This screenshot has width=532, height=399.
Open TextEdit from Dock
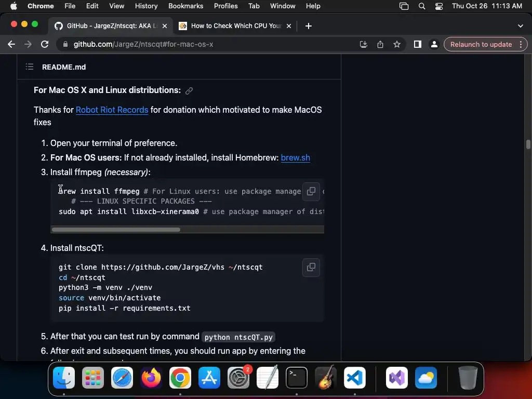pyautogui.click(x=268, y=378)
